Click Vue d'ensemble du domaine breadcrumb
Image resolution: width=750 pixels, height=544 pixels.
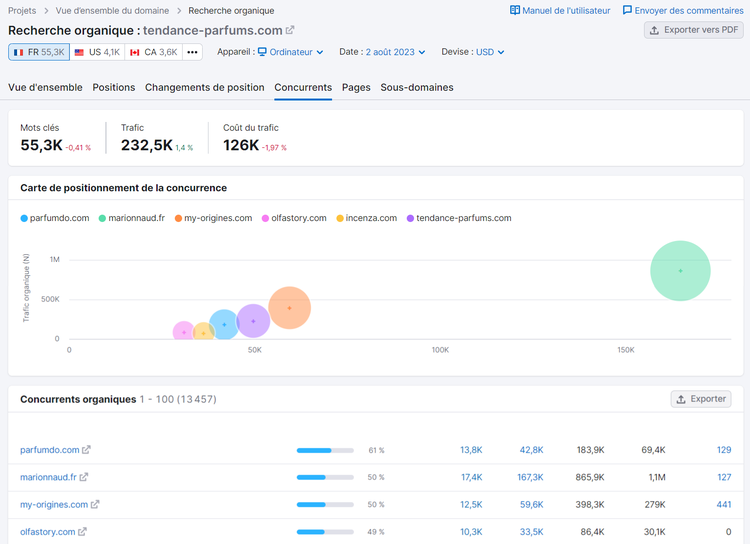pos(112,11)
